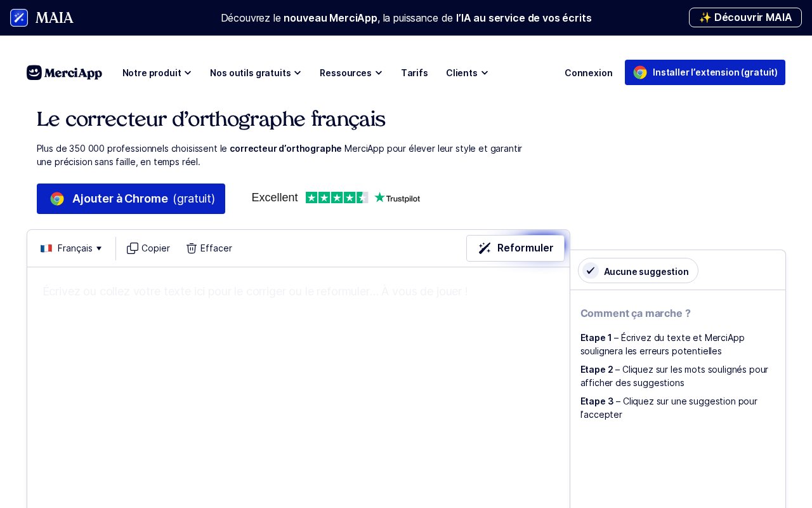Click the Copier copy icon
The image size is (812, 508).
tap(133, 248)
